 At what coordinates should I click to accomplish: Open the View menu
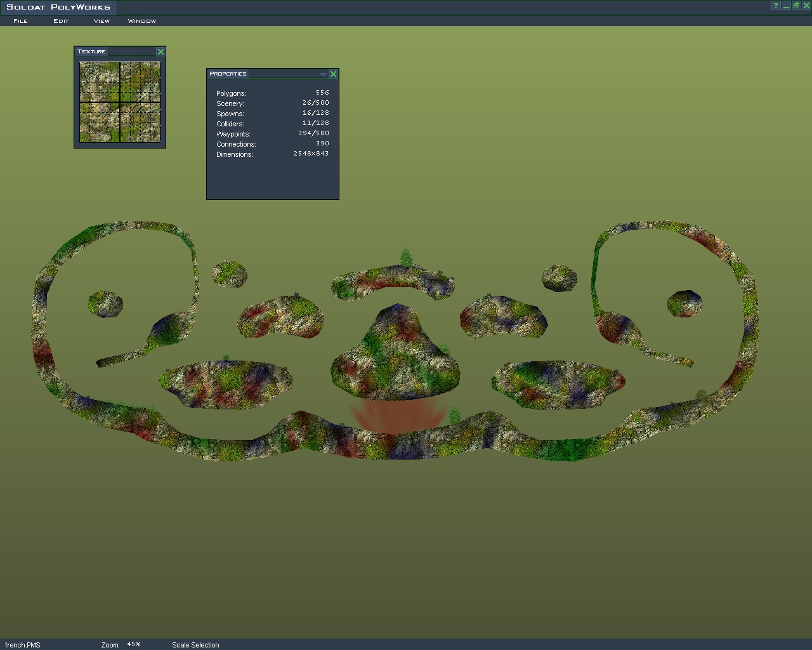[x=101, y=21]
